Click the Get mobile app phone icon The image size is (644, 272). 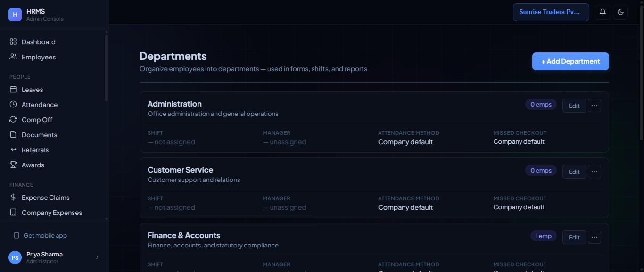point(17,235)
